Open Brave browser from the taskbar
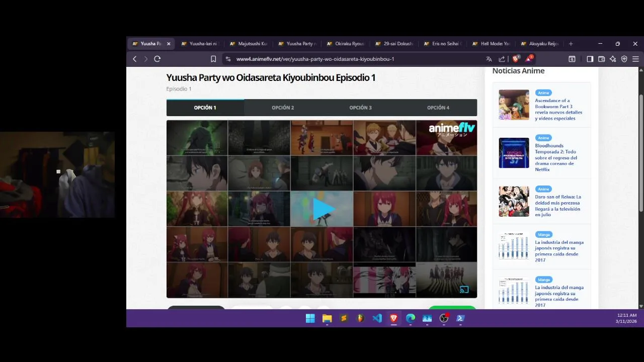 pyautogui.click(x=393, y=318)
